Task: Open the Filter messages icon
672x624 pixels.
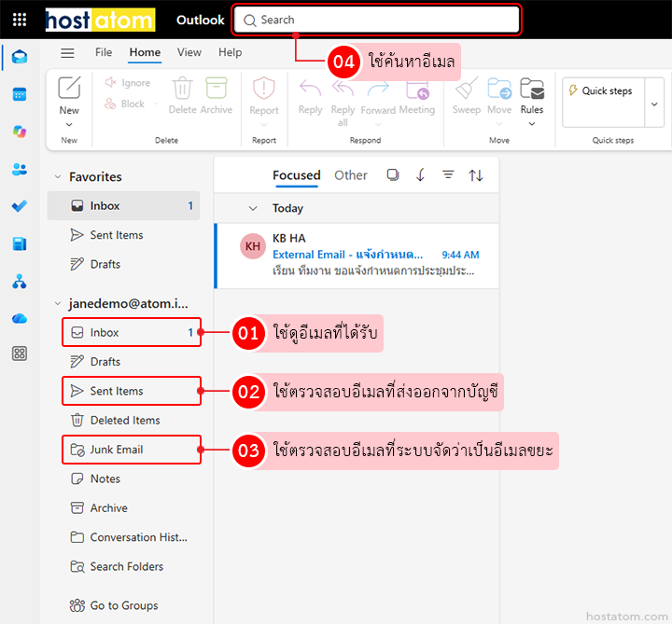Action: [x=448, y=174]
